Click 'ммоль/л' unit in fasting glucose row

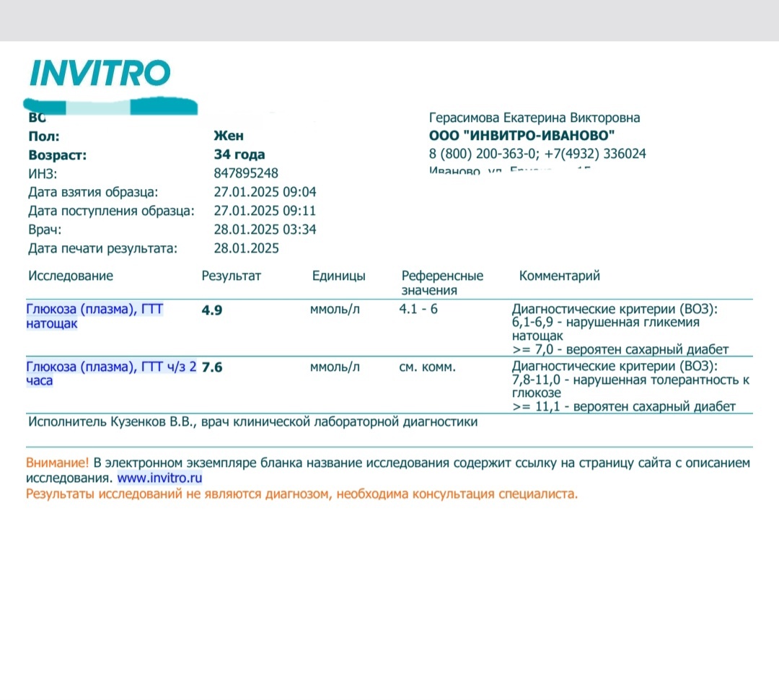pyautogui.click(x=335, y=310)
